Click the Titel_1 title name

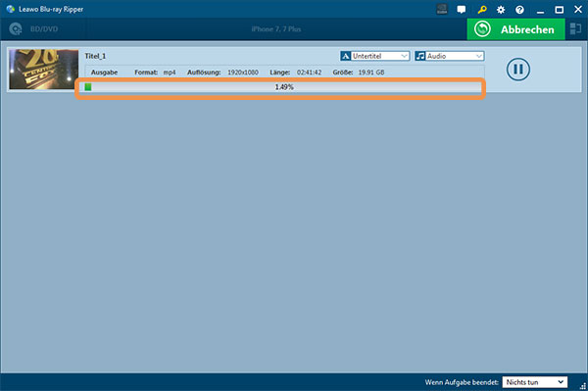(x=95, y=56)
